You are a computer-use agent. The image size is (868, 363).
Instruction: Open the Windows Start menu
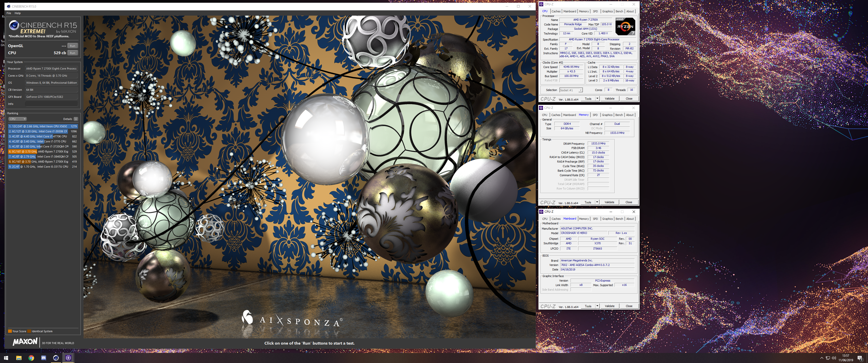pos(6,358)
